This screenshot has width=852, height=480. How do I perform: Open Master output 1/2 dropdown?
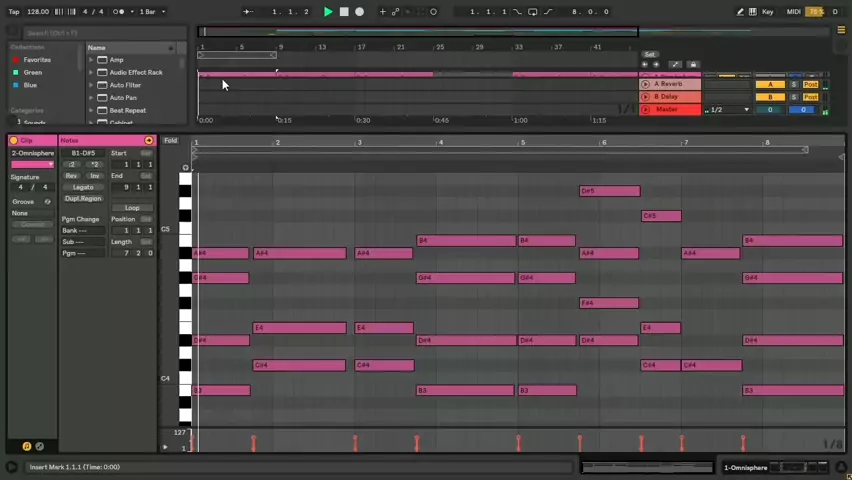pyautogui.click(x=727, y=110)
